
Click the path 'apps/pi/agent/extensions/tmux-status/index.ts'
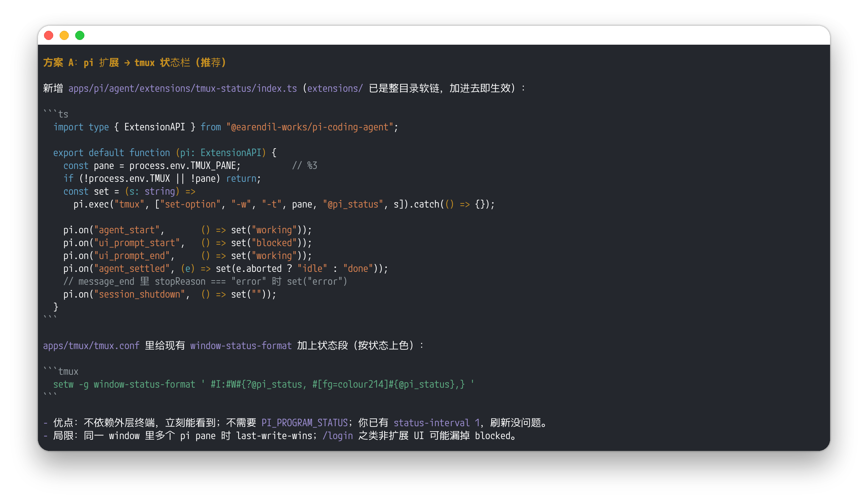(x=183, y=88)
